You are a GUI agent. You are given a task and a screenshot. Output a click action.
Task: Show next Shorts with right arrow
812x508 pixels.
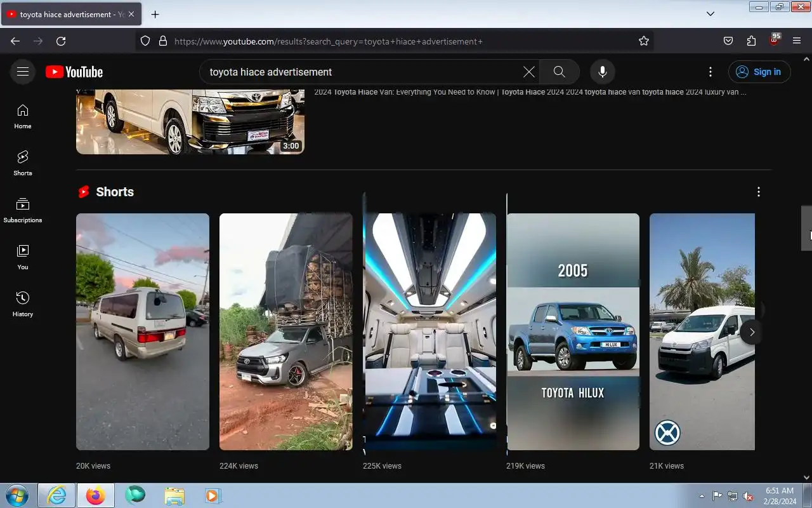752,332
